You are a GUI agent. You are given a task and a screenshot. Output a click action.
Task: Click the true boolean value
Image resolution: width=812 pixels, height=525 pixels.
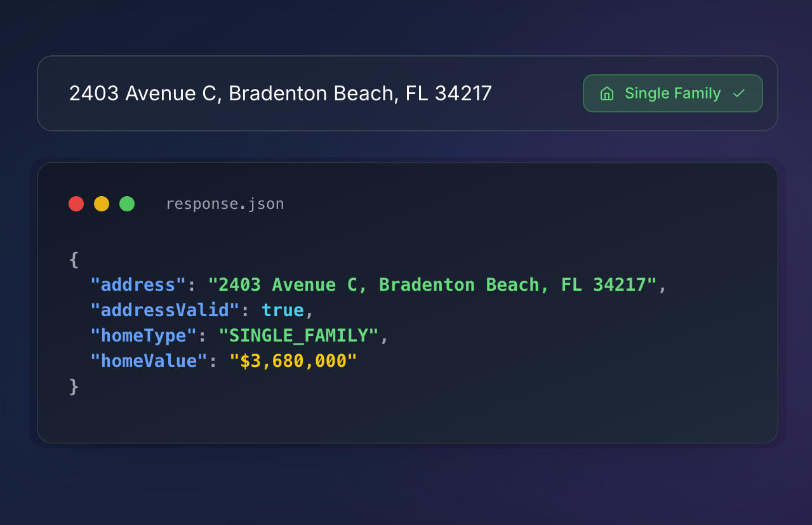283,310
